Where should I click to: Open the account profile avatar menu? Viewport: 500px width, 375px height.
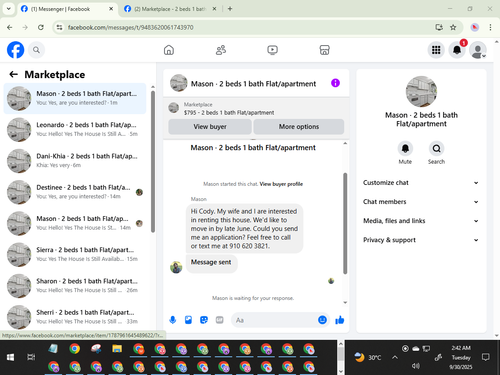point(478,50)
